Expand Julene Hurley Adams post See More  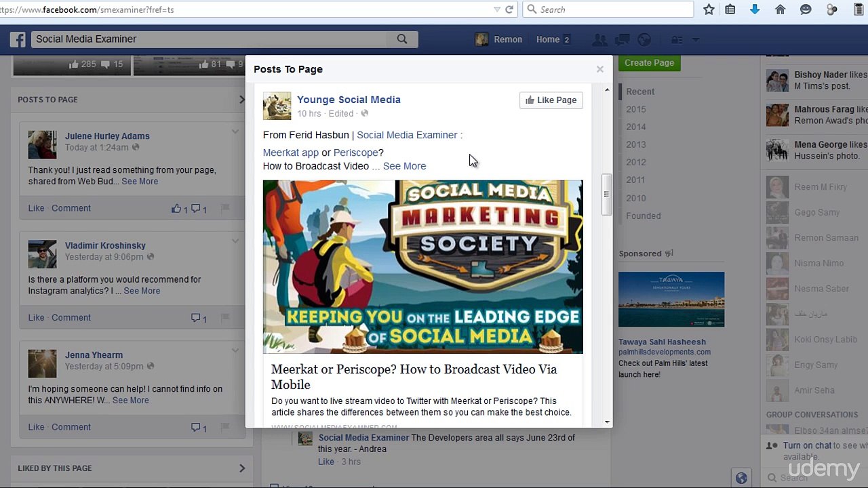(x=140, y=182)
